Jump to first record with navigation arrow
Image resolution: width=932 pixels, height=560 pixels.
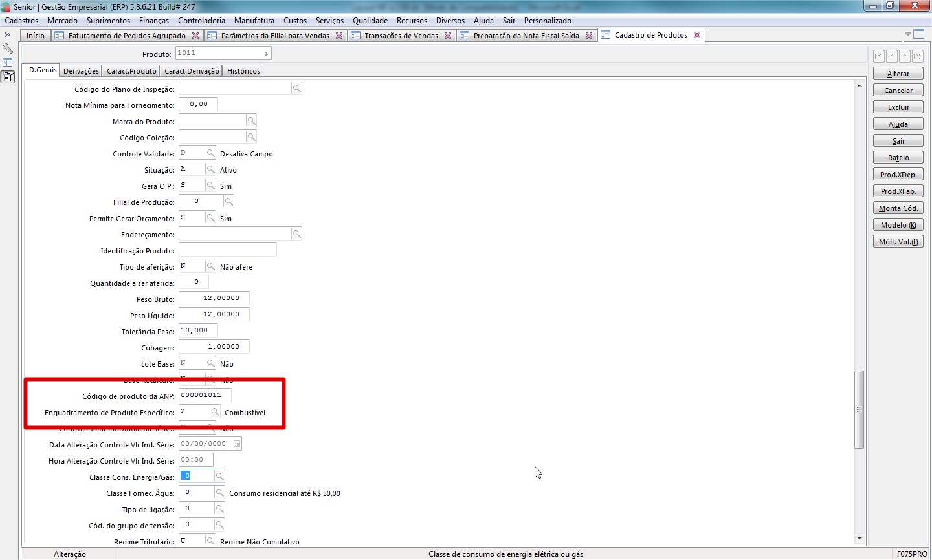click(x=878, y=56)
